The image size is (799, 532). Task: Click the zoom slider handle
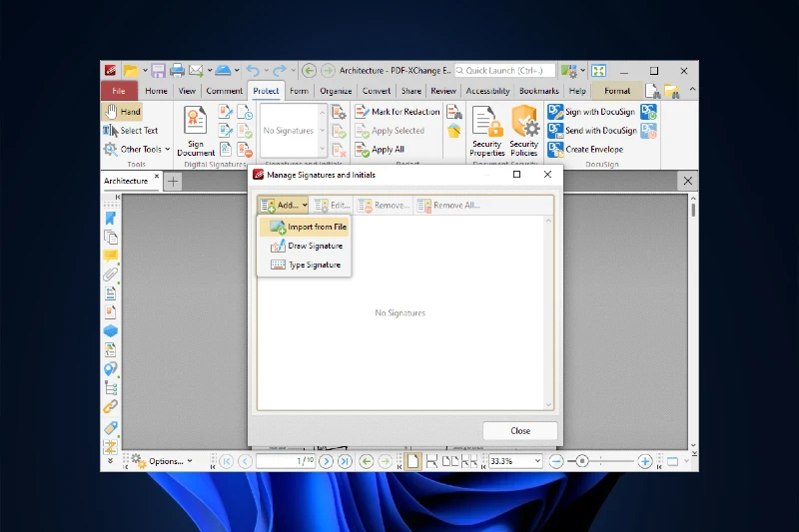[x=581, y=461]
